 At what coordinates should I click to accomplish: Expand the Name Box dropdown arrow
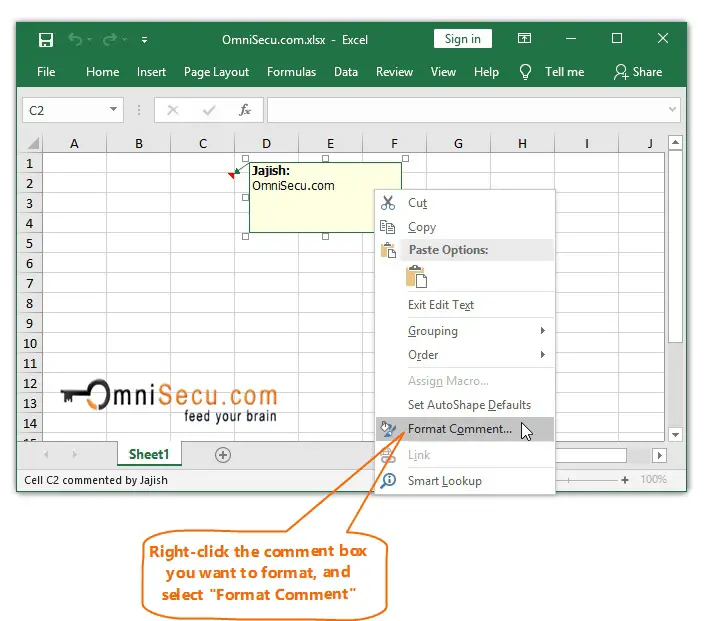(113, 110)
